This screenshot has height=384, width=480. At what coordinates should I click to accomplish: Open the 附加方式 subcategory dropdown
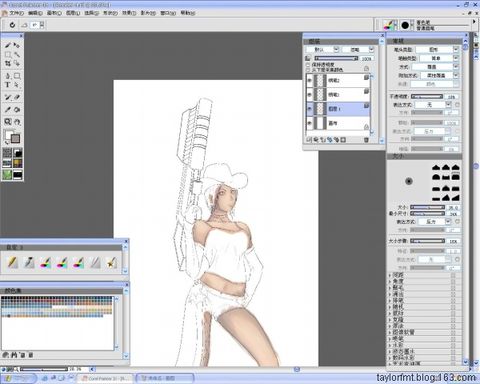[439, 75]
